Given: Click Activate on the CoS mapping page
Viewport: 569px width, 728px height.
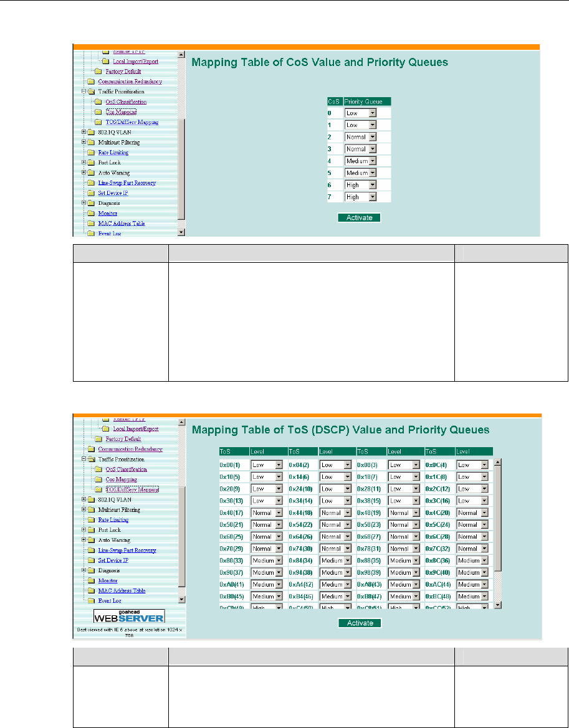Looking at the screenshot, I should tap(359, 217).
